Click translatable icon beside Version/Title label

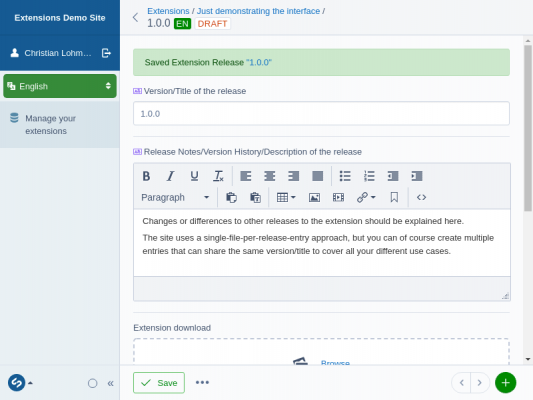137,91
